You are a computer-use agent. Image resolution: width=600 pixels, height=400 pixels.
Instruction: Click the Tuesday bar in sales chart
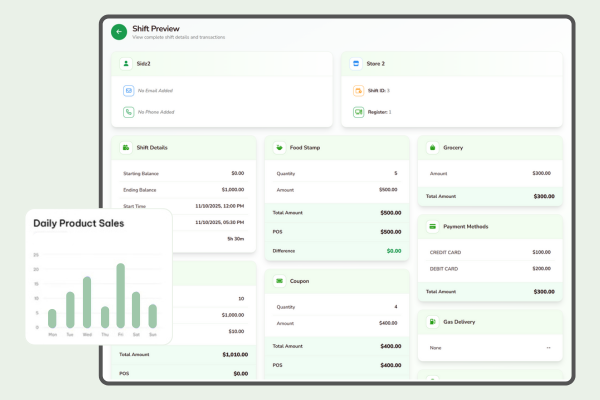[70, 310]
